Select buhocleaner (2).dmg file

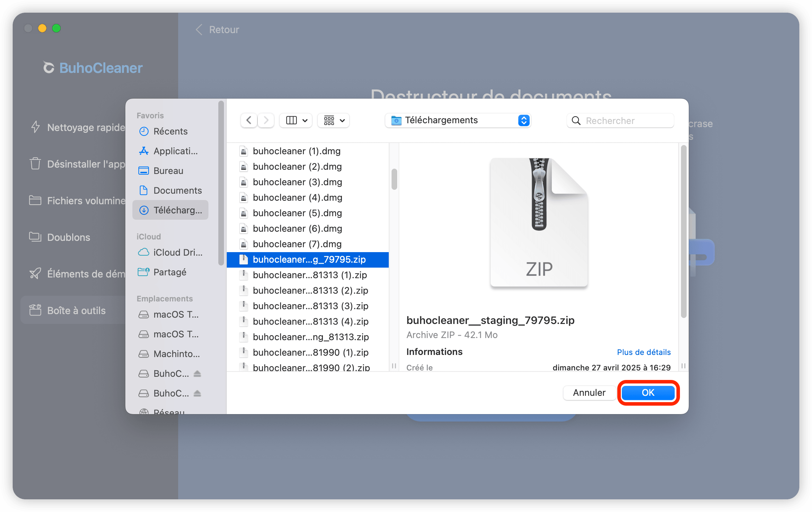click(x=308, y=167)
